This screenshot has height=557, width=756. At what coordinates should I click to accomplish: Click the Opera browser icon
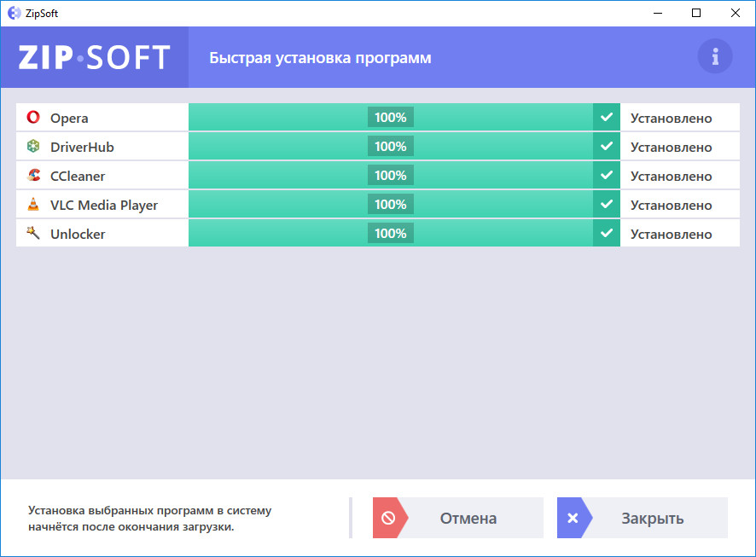[x=33, y=117]
